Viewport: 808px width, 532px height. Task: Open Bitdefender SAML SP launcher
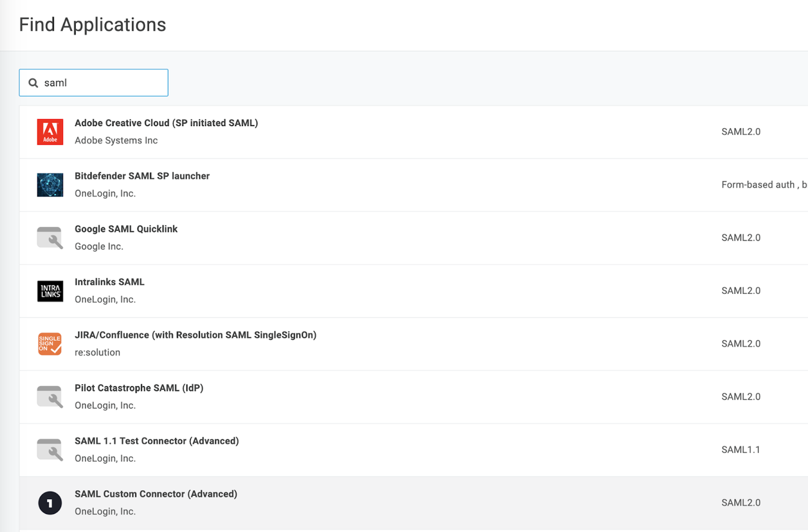tap(142, 176)
